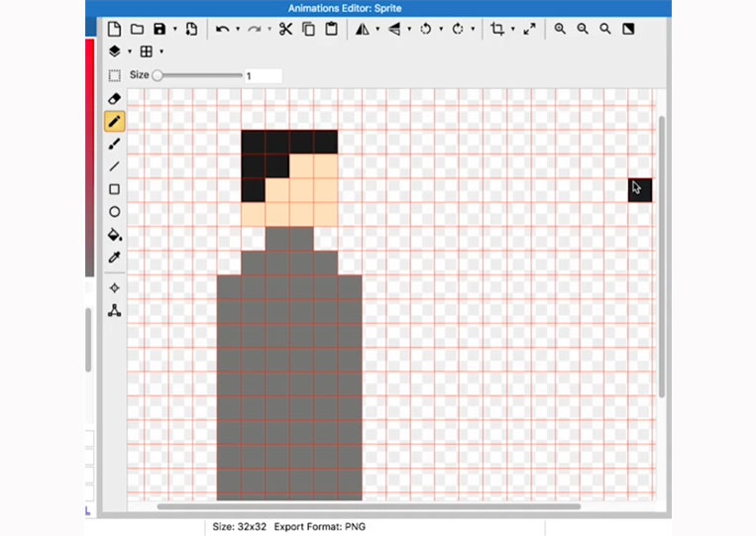Select the rectangular selection tool
This screenshot has height=536, width=756.
pos(114,75)
